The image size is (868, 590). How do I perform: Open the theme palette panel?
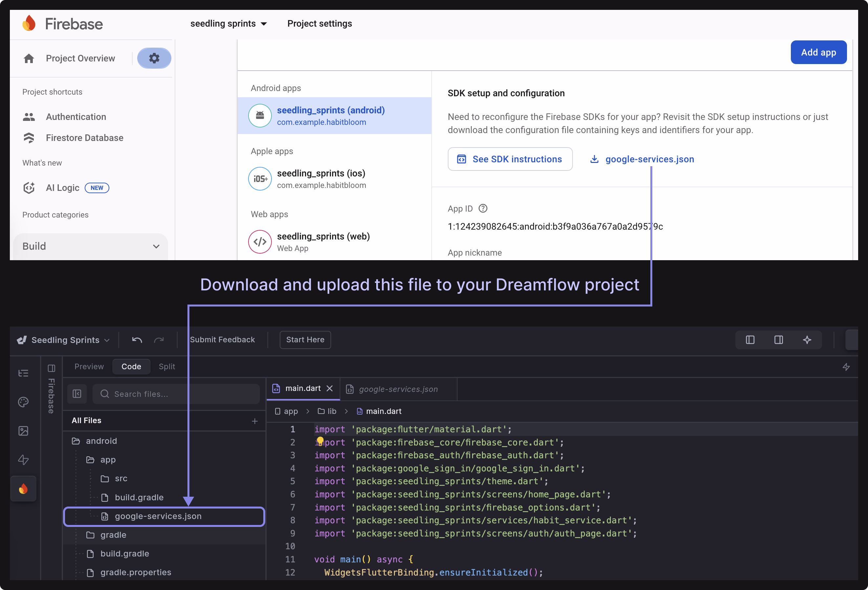(23, 402)
